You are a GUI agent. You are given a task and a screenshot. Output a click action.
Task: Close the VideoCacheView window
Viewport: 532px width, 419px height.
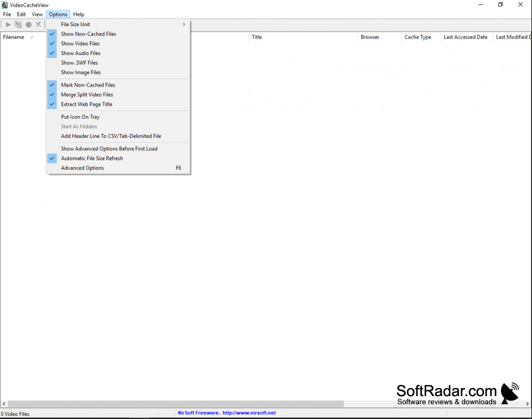click(x=521, y=5)
